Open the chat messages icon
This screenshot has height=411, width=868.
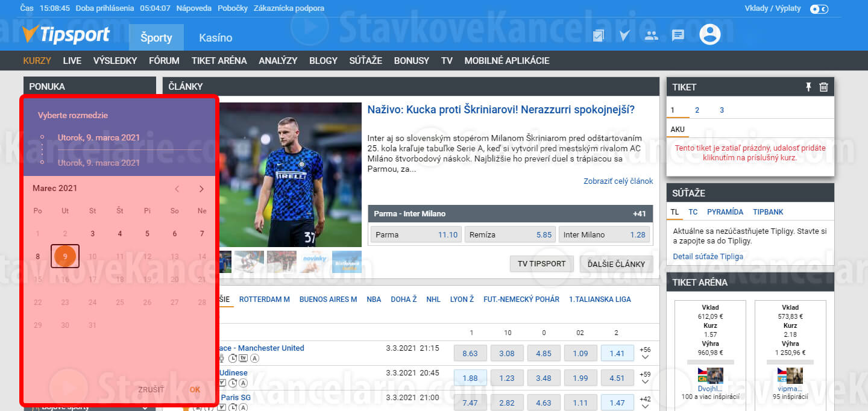678,36
